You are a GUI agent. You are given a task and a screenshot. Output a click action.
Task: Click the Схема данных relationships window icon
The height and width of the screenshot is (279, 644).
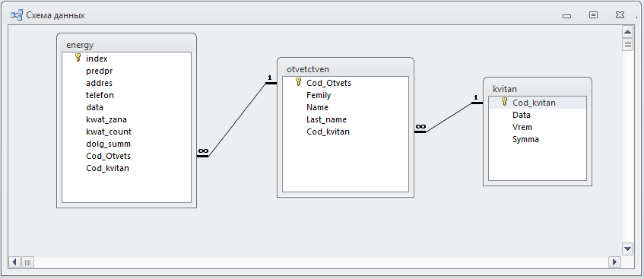(17, 15)
